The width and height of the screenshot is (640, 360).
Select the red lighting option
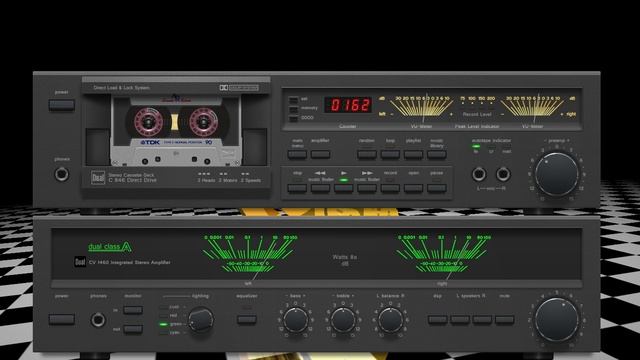tap(164, 316)
